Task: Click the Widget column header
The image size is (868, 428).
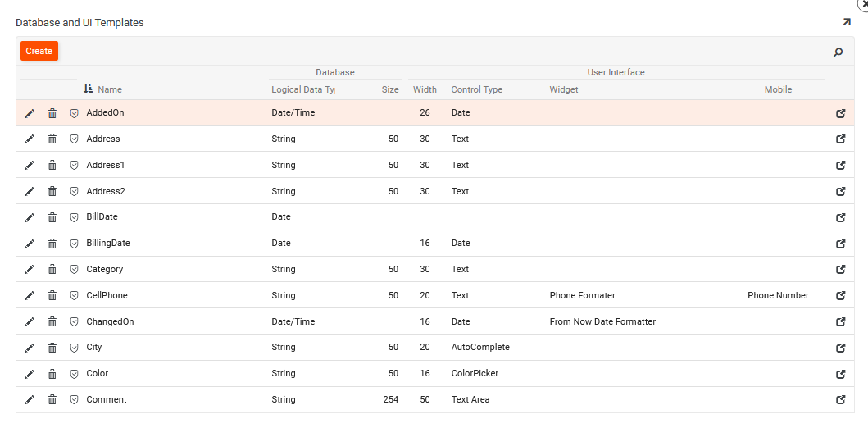Action: 563,89
